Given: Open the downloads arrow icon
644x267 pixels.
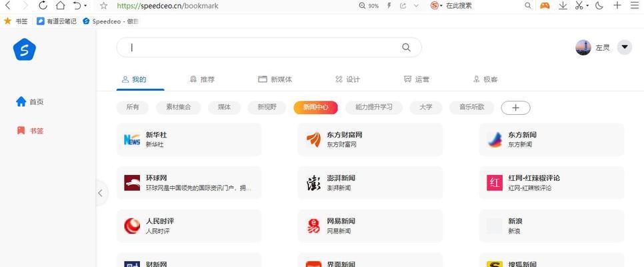Looking at the screenshot, I should tap(563, 6).
